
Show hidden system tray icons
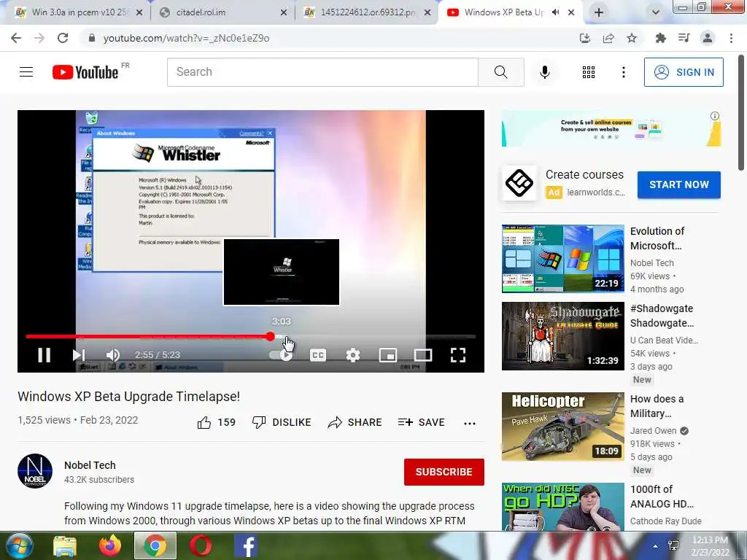[656, 545]
